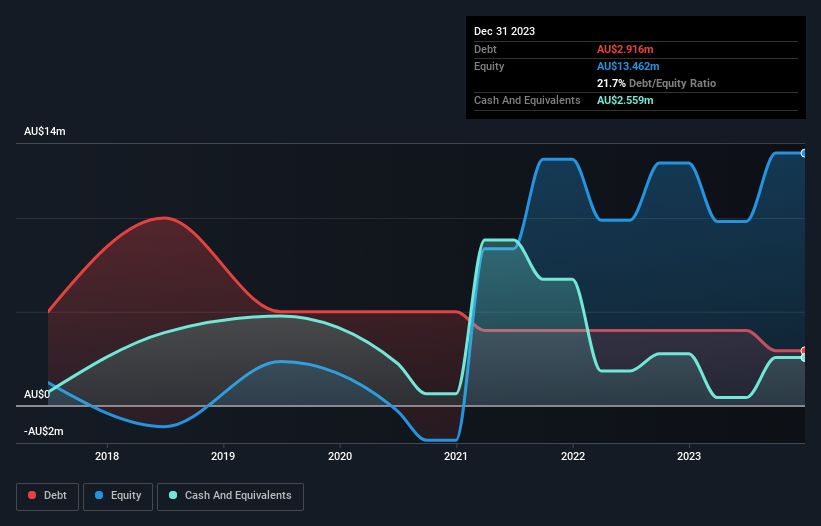The height and width of the screenshot is (526, 821).
Task: Click the 2023 x-axis label
Action: point(689,456)
